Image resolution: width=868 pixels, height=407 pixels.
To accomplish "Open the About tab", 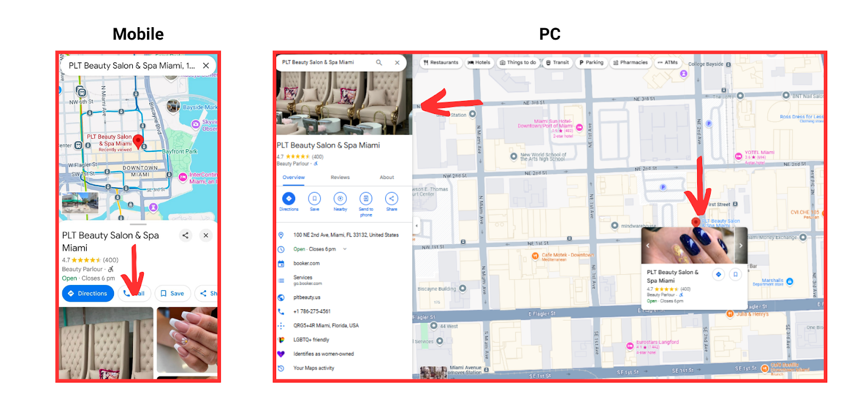I will (387, 177).
